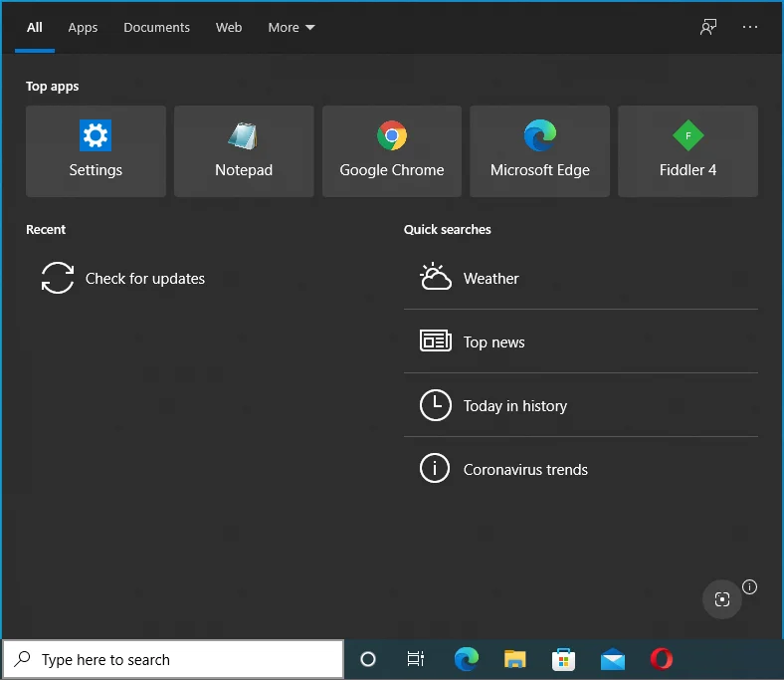Viewport: 784px width, 680px height.
Task: Switch to the Web tab
Action: pyautogui.click(x=229, y=28)
